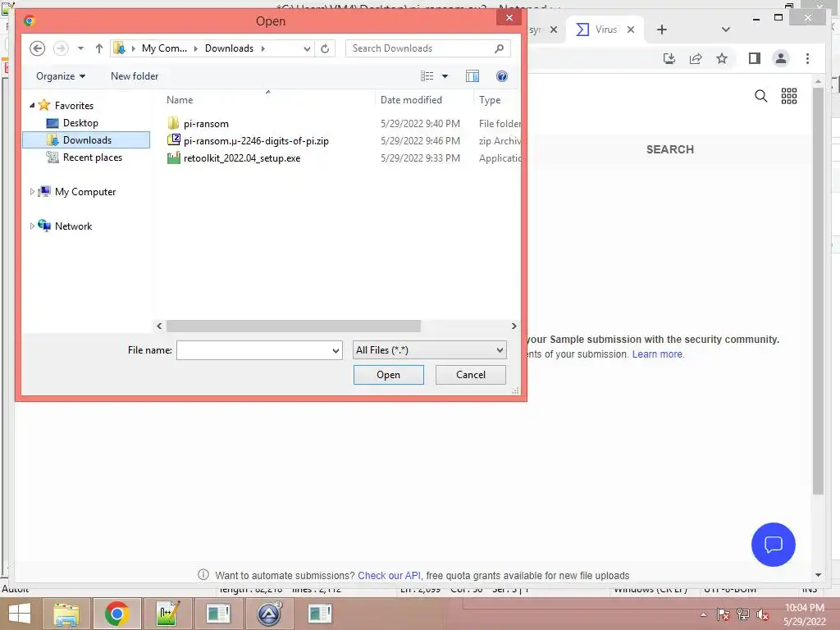
Task: Open VirusTotal apps grid icon
Action: pos(788,96)
